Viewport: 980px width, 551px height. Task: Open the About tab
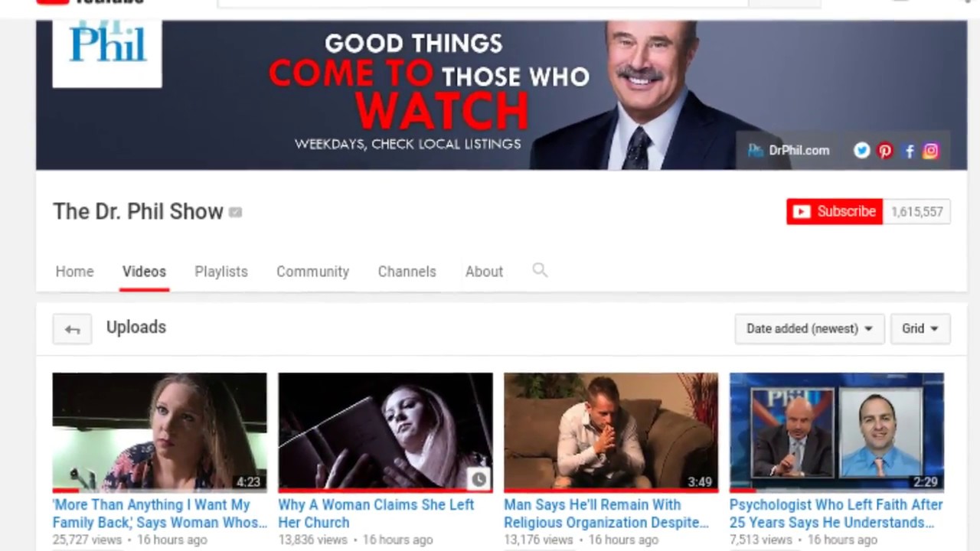click(484, 272)
